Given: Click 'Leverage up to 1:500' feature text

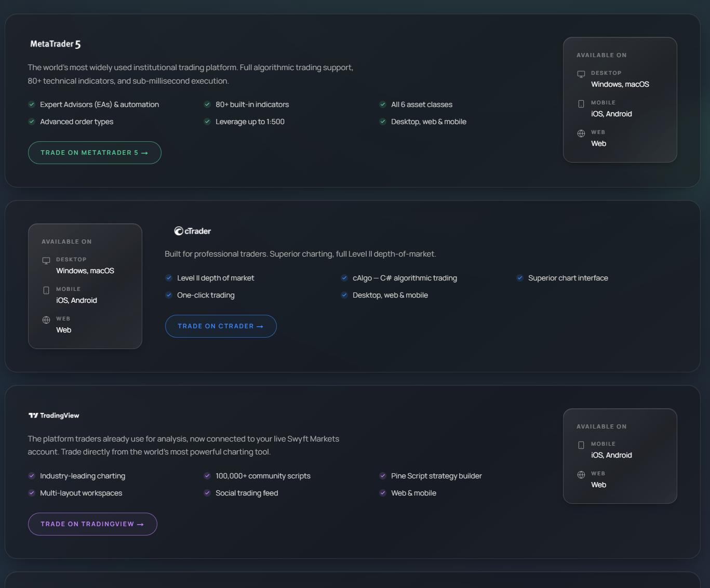Looking at the screenshot, I should [250, 122].
